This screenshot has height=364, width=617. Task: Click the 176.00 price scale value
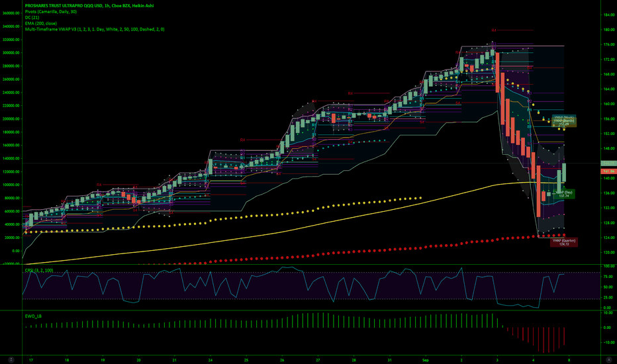pos(609,44)
